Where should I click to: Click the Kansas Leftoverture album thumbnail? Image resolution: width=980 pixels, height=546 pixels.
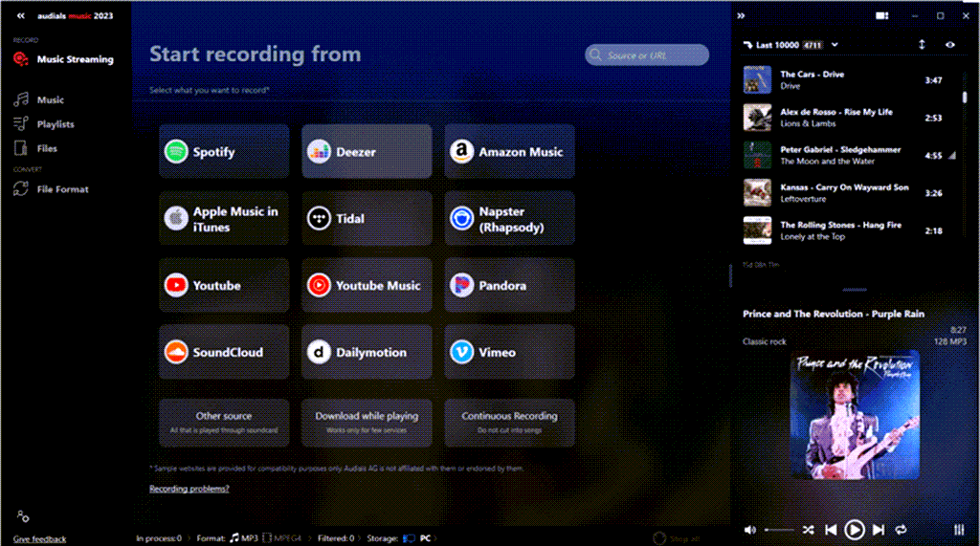pos(757,193)
